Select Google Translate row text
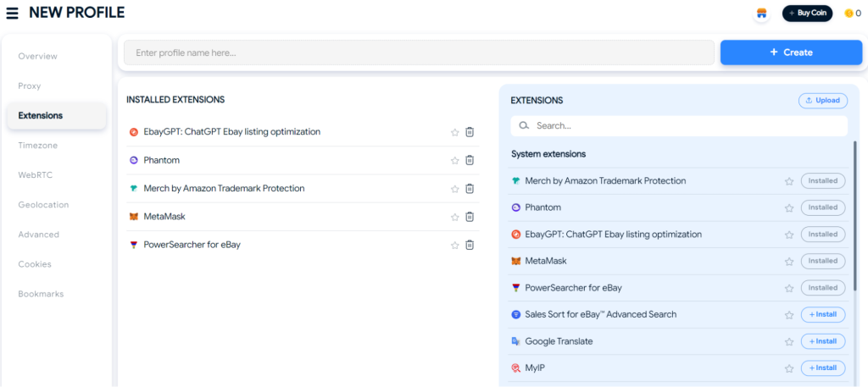The width and height of the screenshot is (868, 387). click(x=559, y=341)
